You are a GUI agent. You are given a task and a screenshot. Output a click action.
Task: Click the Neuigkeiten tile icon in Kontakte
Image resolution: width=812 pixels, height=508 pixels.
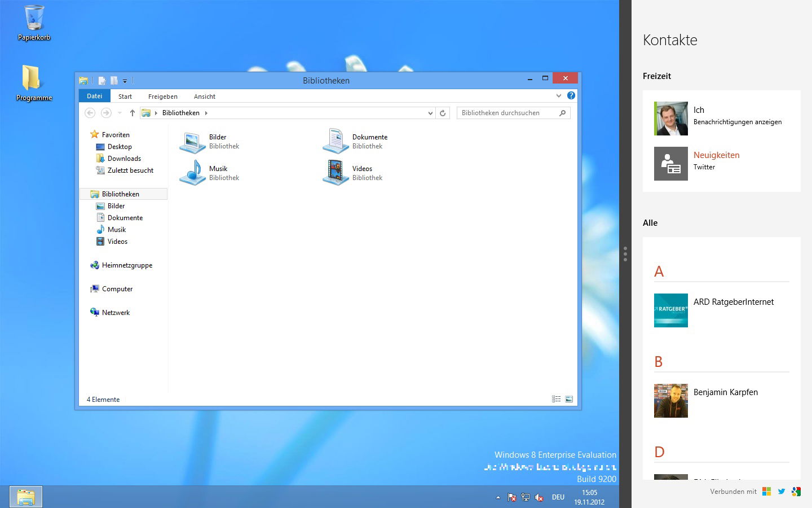pos(671,164)
